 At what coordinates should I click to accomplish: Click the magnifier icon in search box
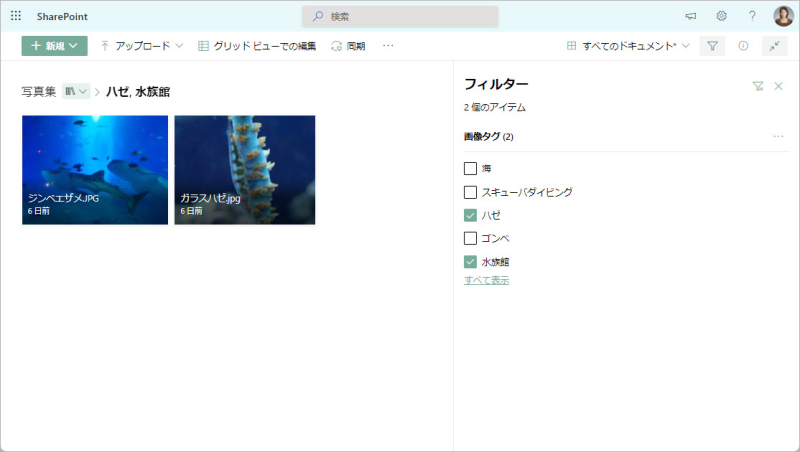pos(318,16)
